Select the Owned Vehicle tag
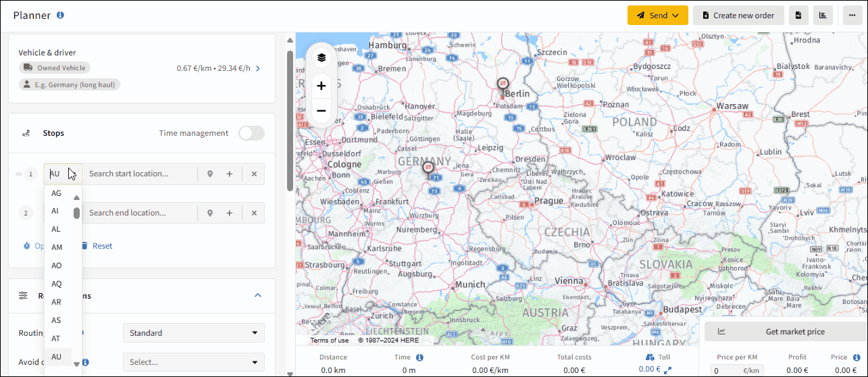868x377 pixels. pyautogui.click(x=55, y=68)
